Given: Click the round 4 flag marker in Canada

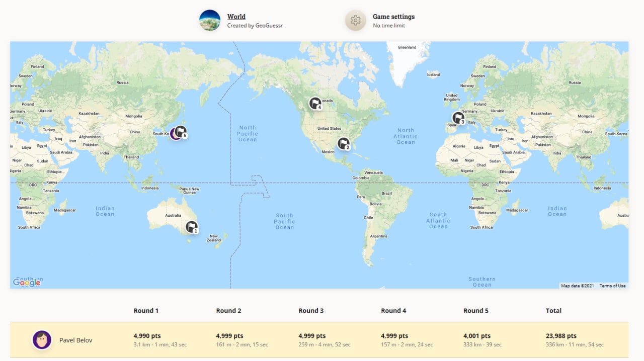Looking at the screenshot, I should tap(315, 104).
